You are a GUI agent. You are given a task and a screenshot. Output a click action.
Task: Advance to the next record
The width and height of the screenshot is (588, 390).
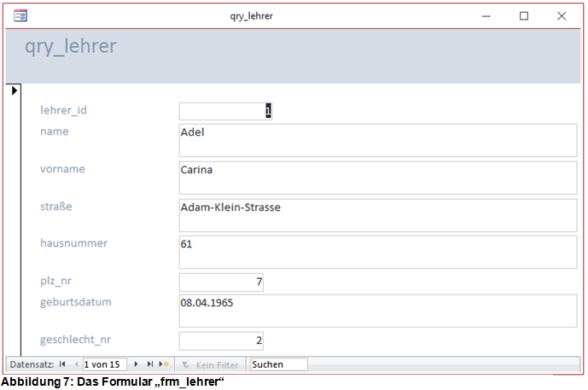136,364
